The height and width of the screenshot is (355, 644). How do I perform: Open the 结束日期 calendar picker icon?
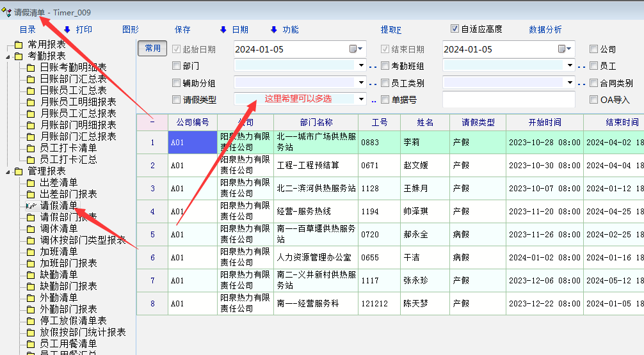(x=562, y=49)
